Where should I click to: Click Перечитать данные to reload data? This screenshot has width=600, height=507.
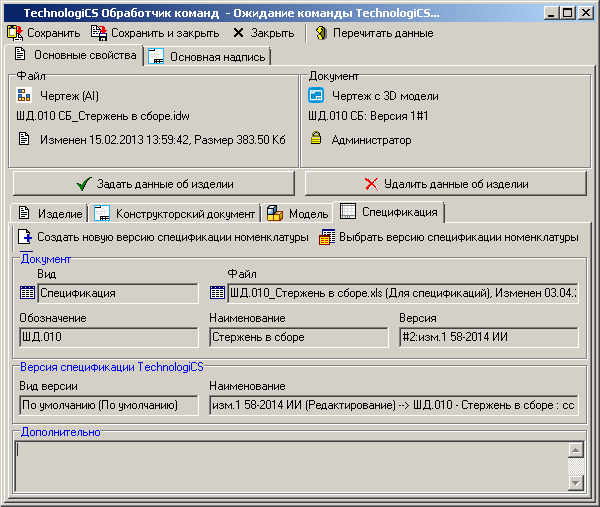374,33
